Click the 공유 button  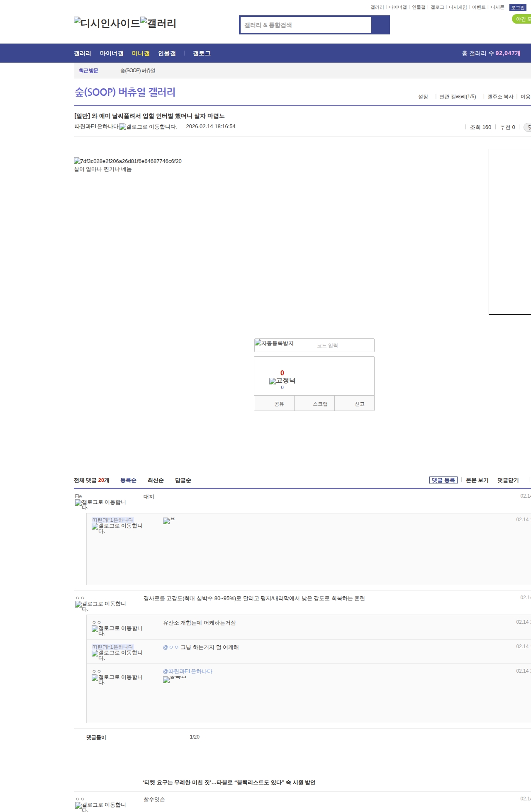274,404
